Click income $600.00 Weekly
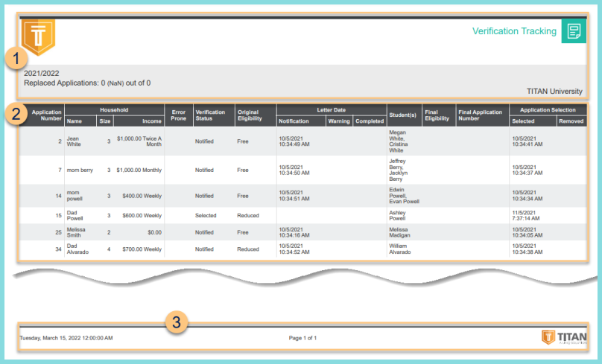The image size is (602, 364). click(x=142, y=216)
